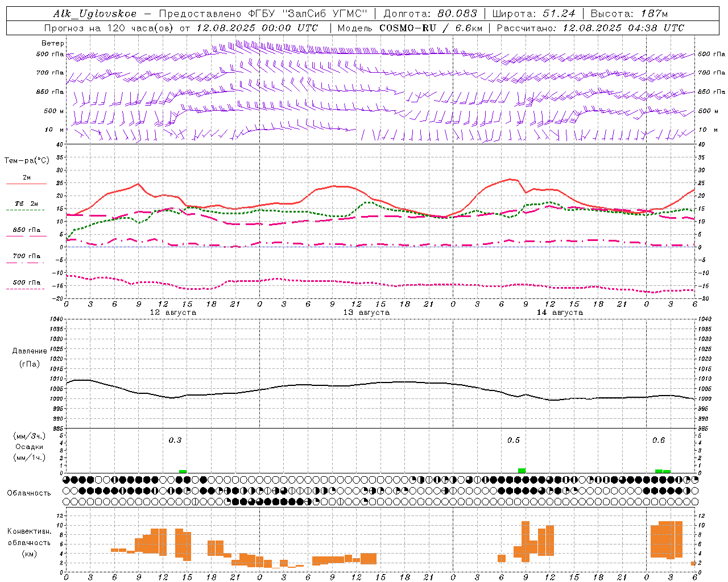This screenshot has height=582, width=728.
Task: Click the text Предоставлено ФГБУ "ЗапСиб УГМС"
Action: click(263, 14)
